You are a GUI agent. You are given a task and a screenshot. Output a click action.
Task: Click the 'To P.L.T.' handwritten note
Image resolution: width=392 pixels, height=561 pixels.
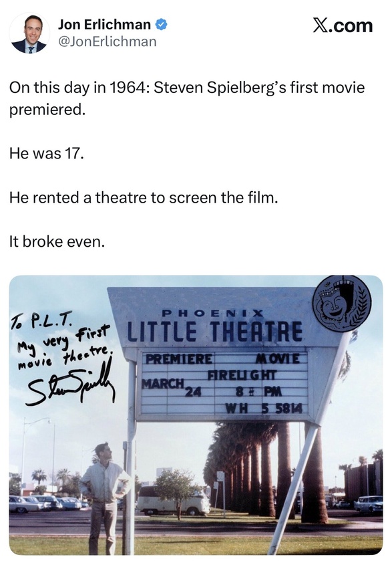[41, 319]
